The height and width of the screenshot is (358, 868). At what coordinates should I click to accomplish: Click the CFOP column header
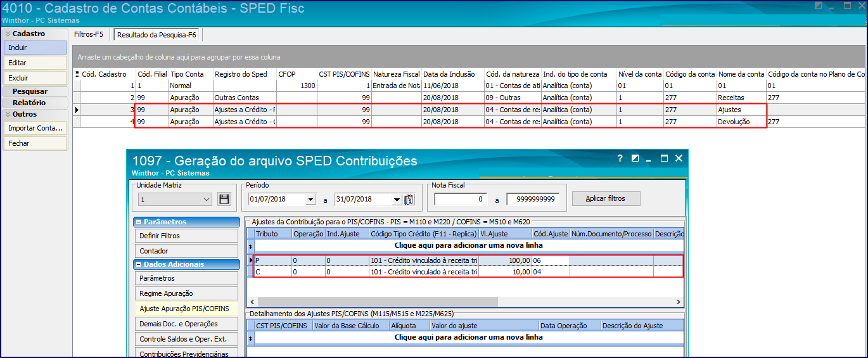(297, 74)
